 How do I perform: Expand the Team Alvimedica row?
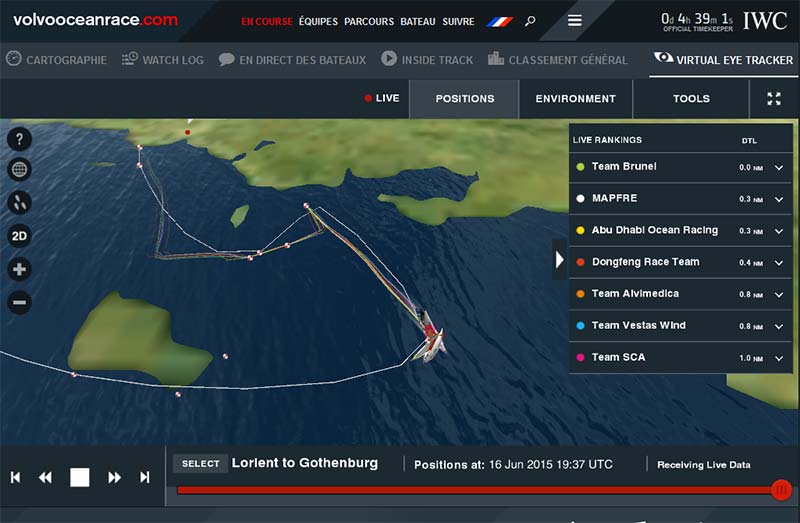[779, 294]
